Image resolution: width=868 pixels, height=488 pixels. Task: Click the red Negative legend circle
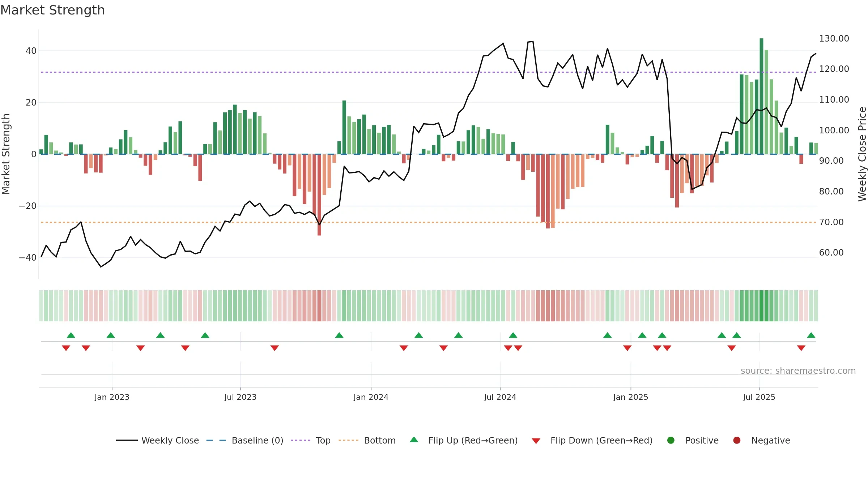[737, 440]
